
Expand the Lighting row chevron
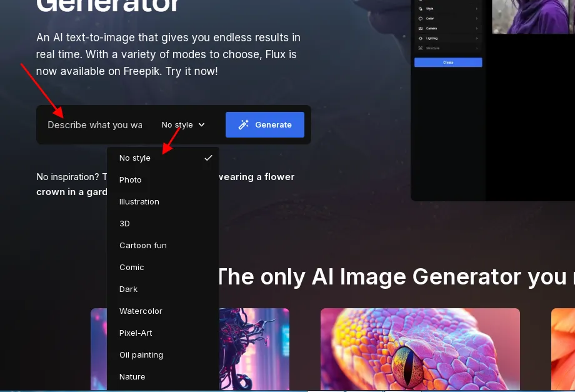pos(477,38)
